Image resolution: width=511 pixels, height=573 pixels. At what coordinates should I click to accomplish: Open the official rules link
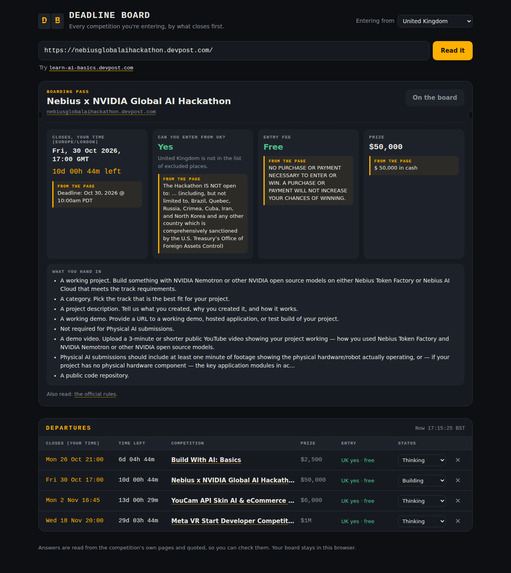[x=95, y=394]
